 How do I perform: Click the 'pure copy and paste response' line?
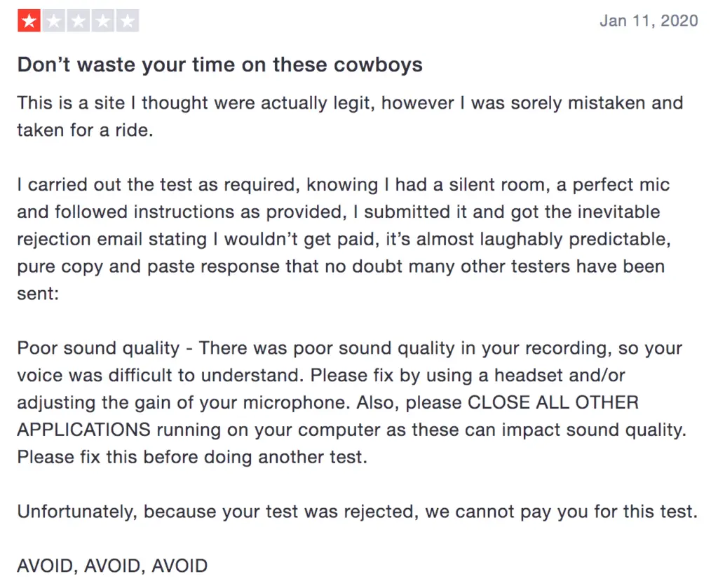coord(341,266)
